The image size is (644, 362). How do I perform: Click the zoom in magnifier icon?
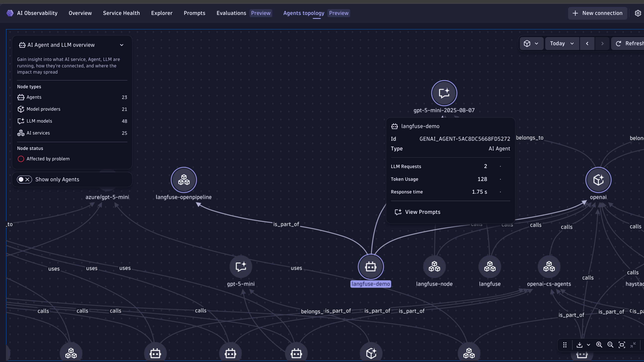point(599,345)
